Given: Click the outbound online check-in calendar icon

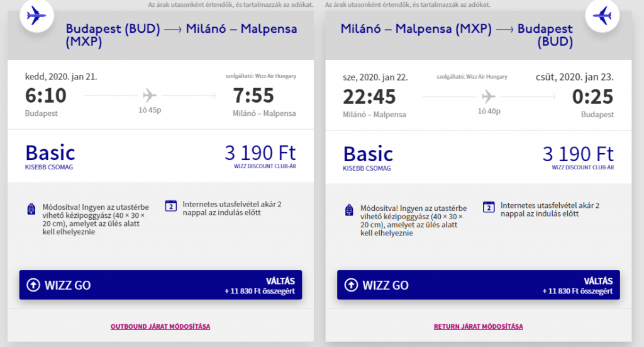Looking at the screenshot, I should pos(171,205).
